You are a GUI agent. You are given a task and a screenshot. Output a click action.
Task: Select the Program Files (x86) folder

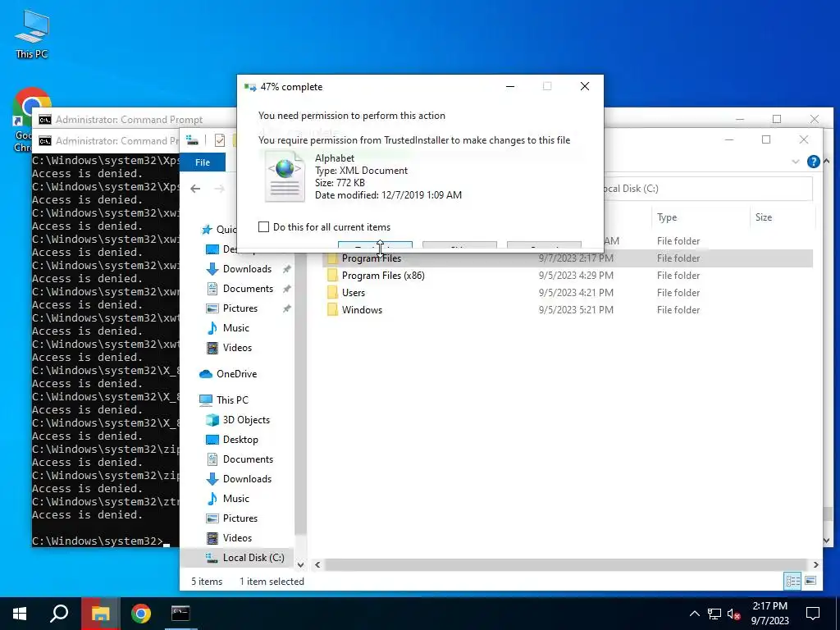(x=383, y=276)
